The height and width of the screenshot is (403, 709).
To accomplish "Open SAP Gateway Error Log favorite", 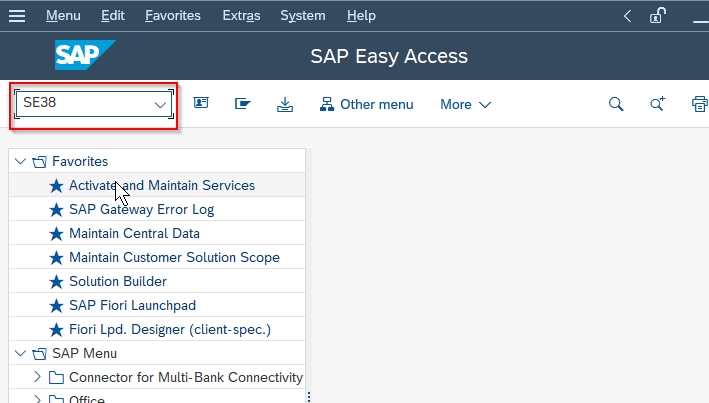I will coord(142,209).
